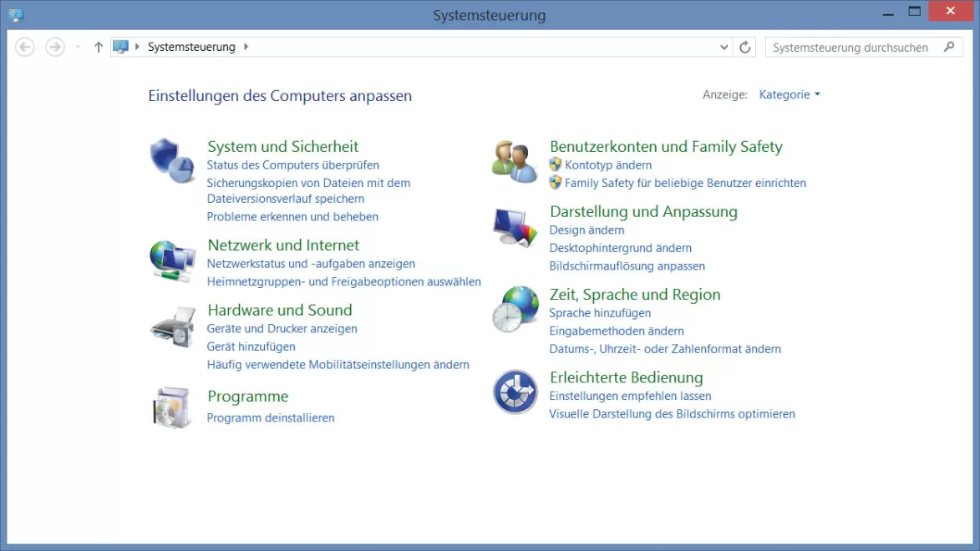
Task: Click the Darstellung und Anpassung monitor icon
Action: click(x=515, y=227)
